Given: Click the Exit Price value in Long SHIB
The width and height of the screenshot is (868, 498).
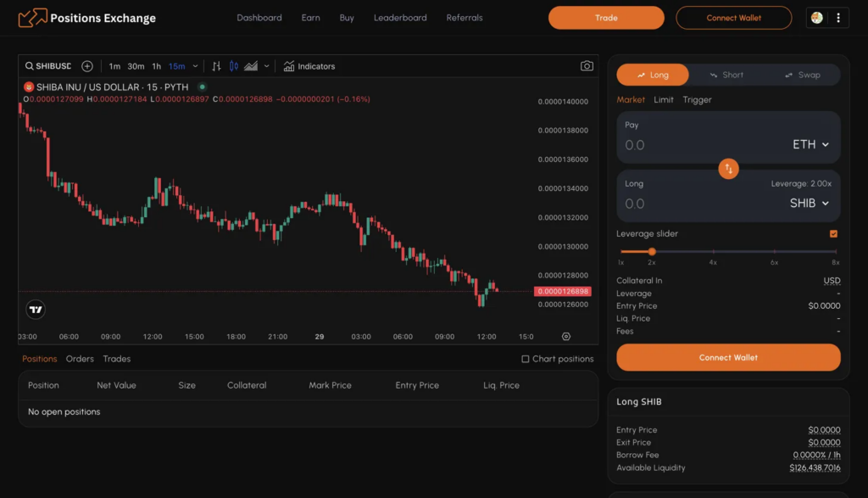Looking at the screenshot, I should pos(824,443).
